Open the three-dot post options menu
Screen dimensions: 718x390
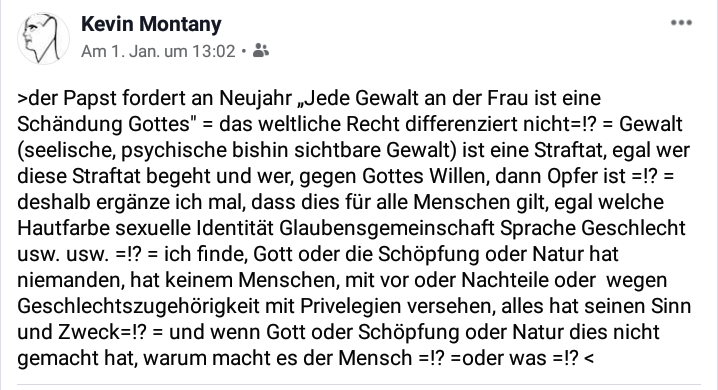click(681, 23)
